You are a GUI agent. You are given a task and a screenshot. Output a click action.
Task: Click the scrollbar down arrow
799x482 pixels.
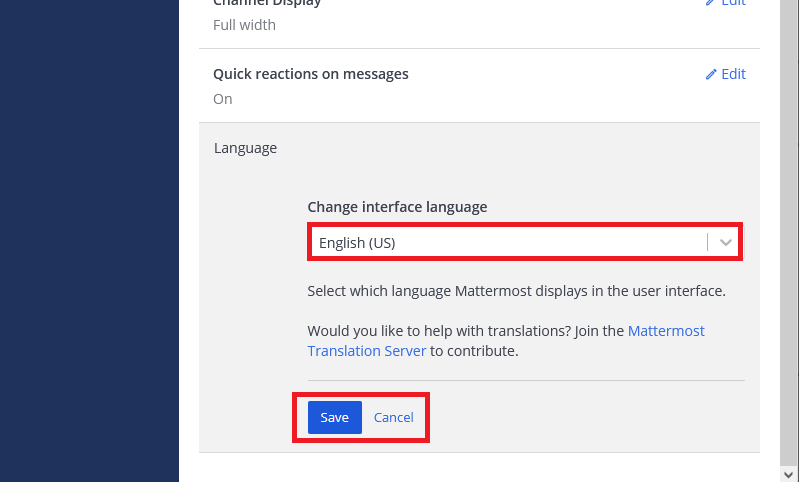pyautogui.click(x=789, y=471)
